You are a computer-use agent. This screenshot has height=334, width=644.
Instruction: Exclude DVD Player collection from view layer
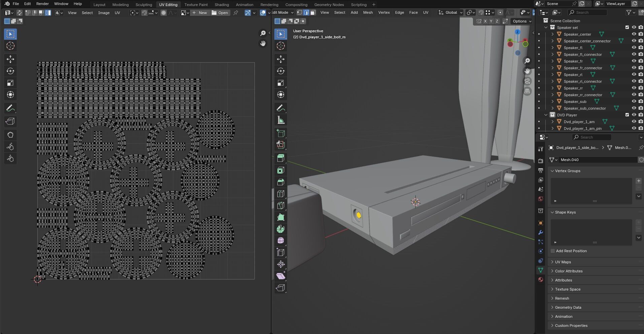point(627,115)
